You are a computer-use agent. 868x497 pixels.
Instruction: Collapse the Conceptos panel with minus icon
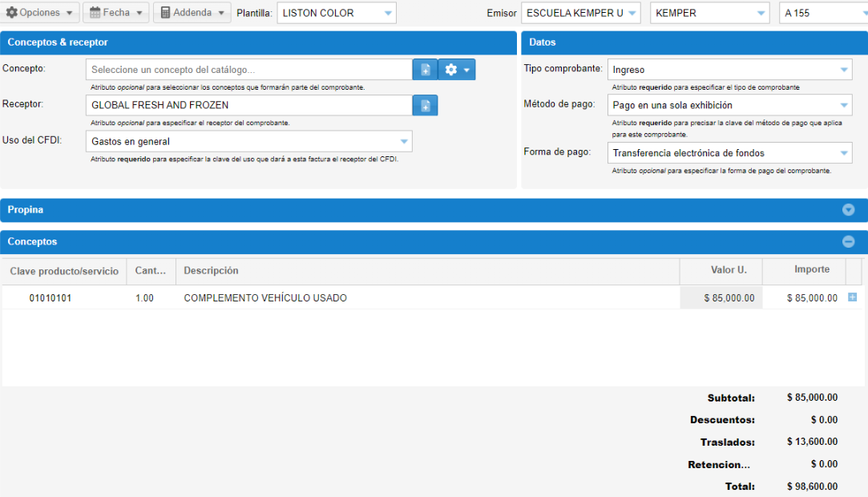(848, 242)
